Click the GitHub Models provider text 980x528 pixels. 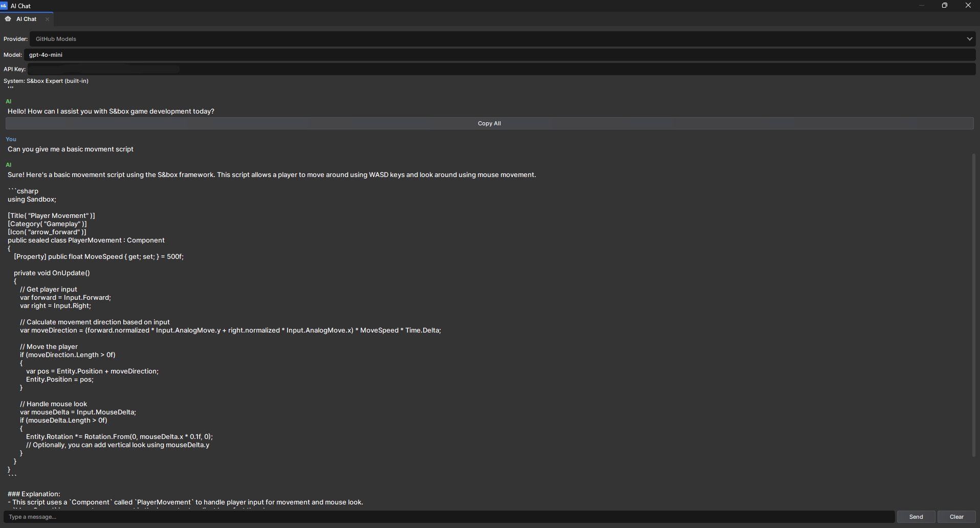click(x=56, y=39)
